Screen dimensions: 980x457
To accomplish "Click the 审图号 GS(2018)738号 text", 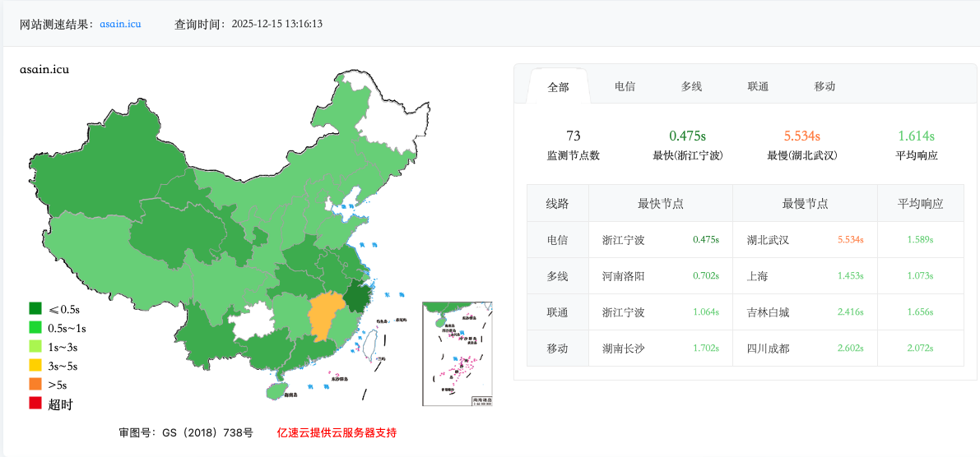I will 186,432.
